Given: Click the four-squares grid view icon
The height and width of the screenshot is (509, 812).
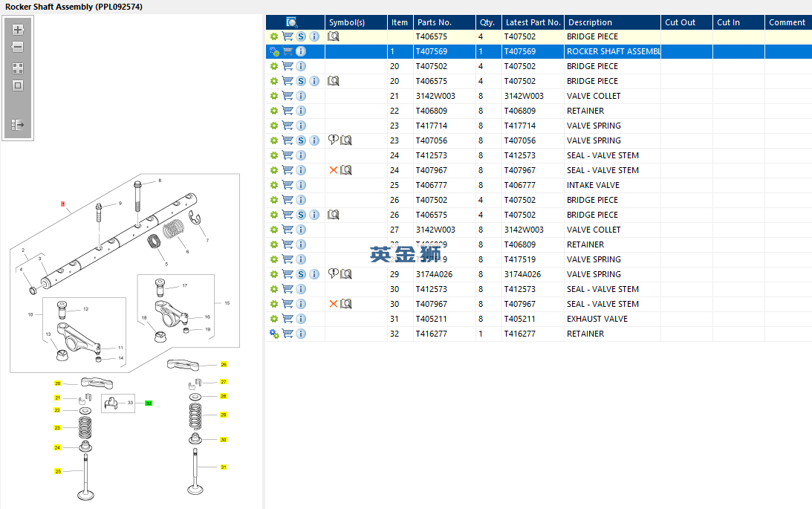Looking at the screenshot, I should [18, 68].
